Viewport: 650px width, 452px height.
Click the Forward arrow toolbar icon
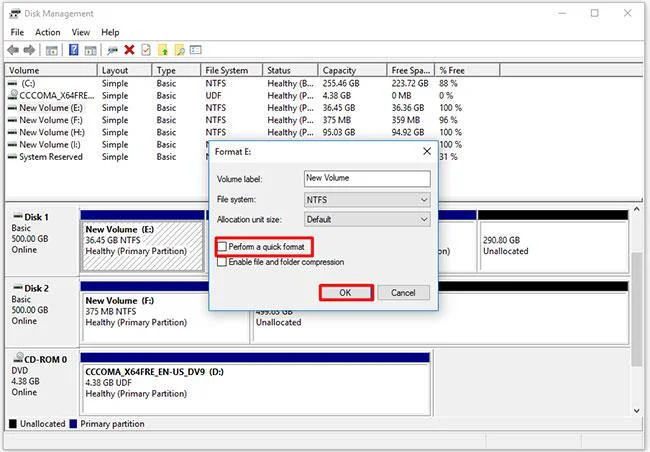tap(29, 50)
